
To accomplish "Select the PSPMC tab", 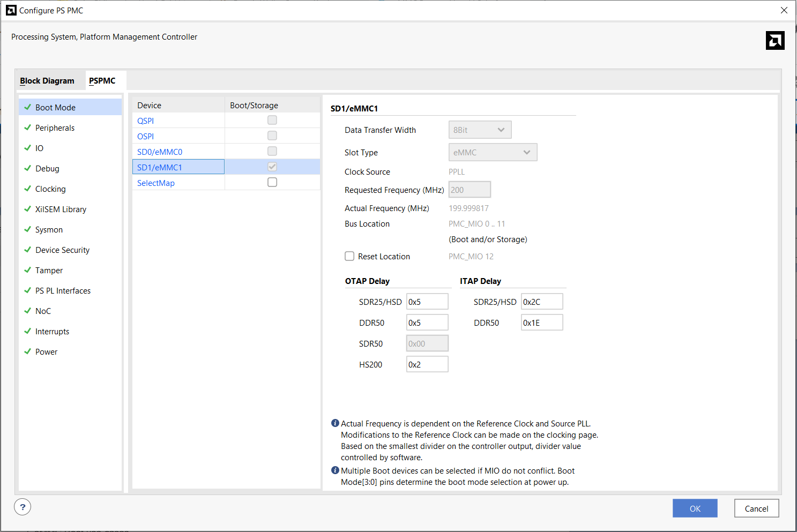I will tap(102, 81).
